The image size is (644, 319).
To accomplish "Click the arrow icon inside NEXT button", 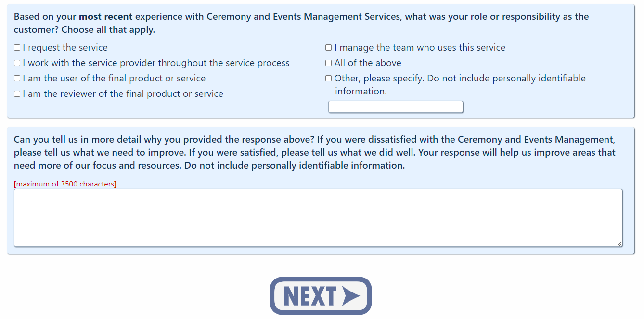I will [x=350, y=296].
